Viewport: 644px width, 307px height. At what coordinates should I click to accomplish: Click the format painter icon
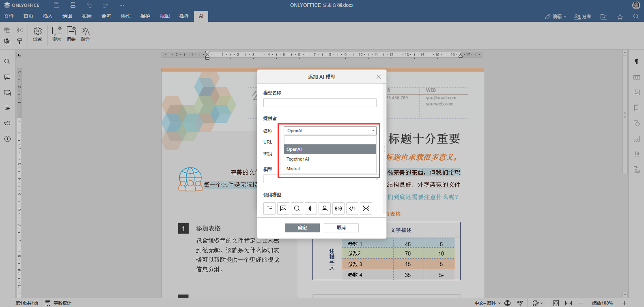click(19, 41)
